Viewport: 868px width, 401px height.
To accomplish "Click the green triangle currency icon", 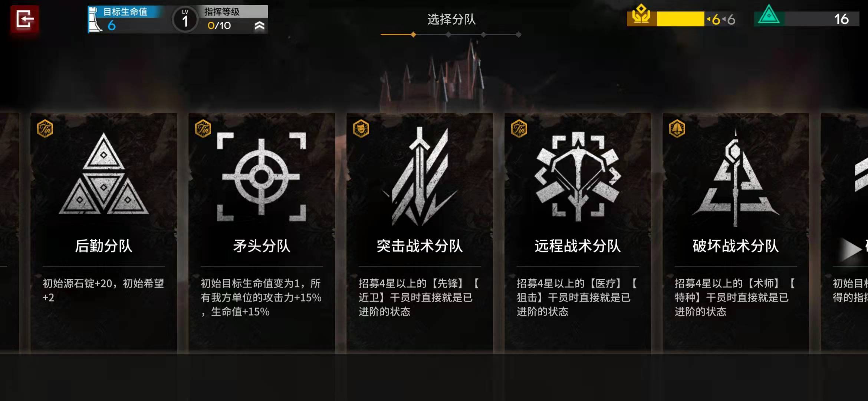I will click(x=769, y=15).
